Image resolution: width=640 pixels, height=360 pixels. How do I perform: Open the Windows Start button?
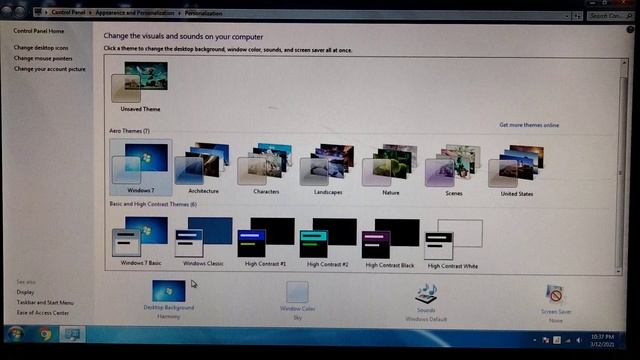[16, 334]
